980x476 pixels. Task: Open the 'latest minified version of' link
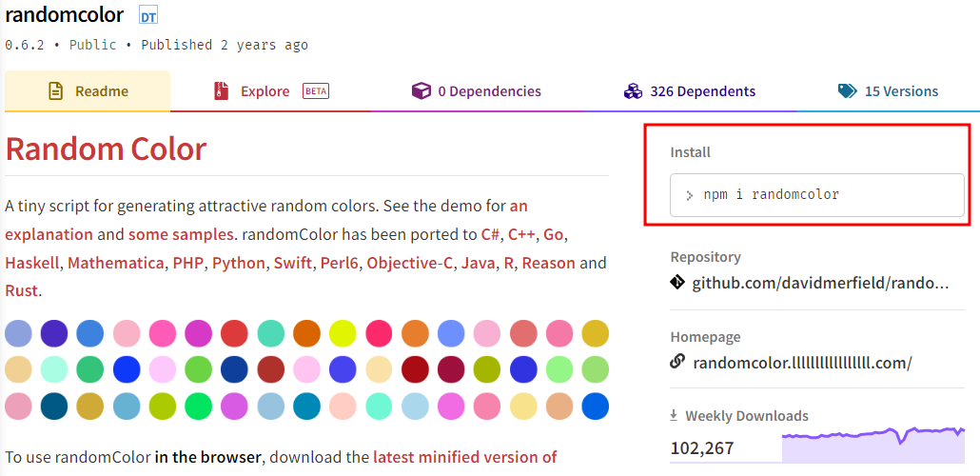point(465,457)
